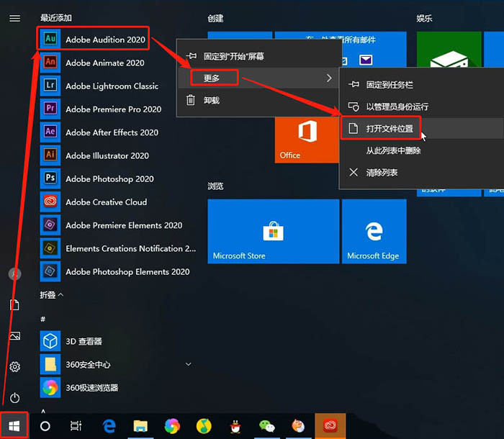Select 更多 in context menu
Image resolution: width=504 pixels, height=439 pixels.
tap(258, 78)
